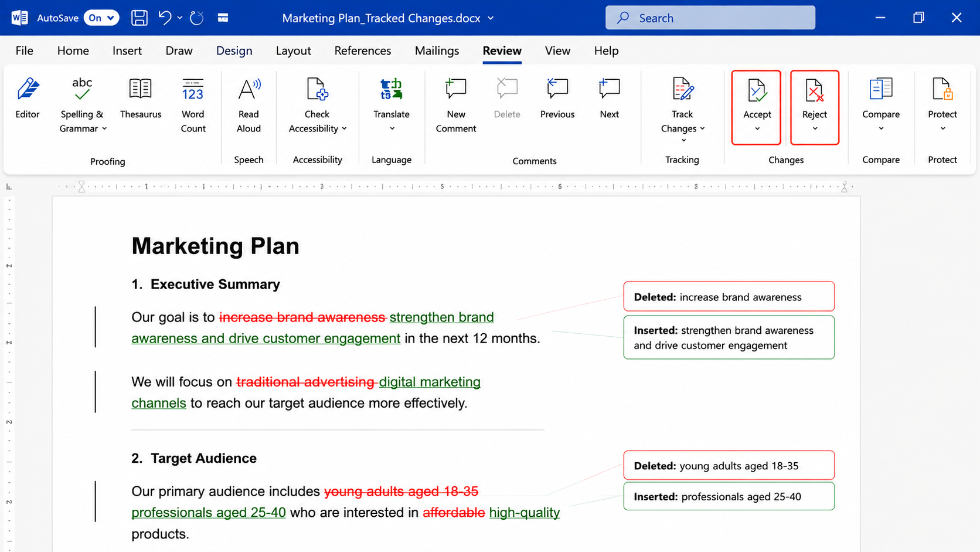Expand the Track Changes dropdown arrow
This screenshot has height=552, width=980.
702,128
